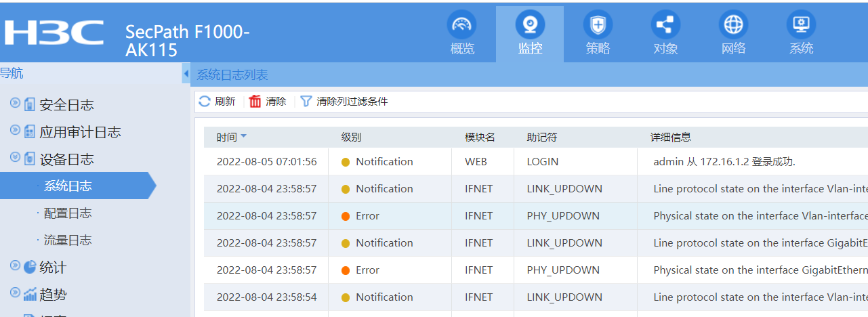Open 配置日志 in the sidebar
The width and height of the screenshot is (868, 317).
tap(68, 213)
